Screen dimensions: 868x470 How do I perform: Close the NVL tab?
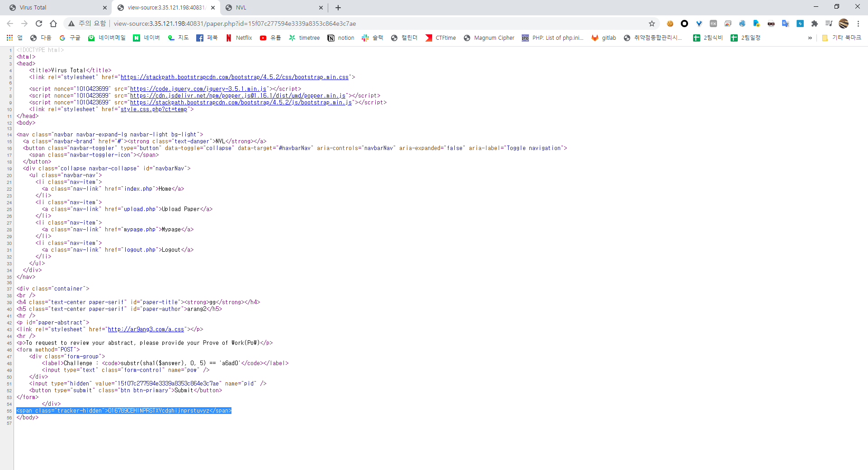click(321, 8)
